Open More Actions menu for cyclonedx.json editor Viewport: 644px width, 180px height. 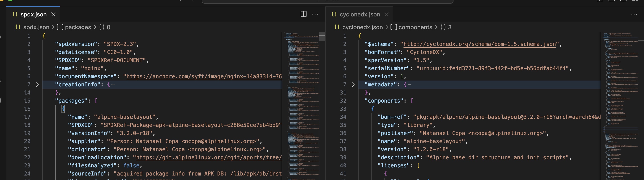tap(634, 14)
